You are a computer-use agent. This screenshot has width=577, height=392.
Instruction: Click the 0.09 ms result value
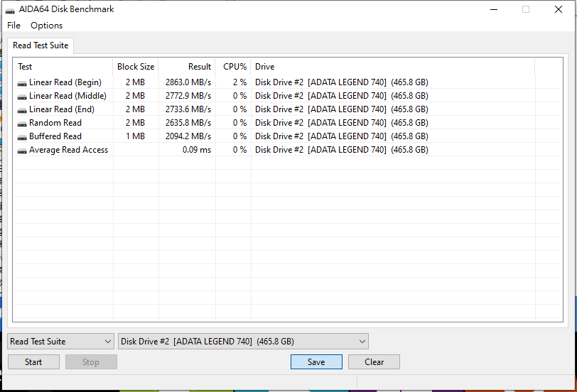[x=197, y=150]
